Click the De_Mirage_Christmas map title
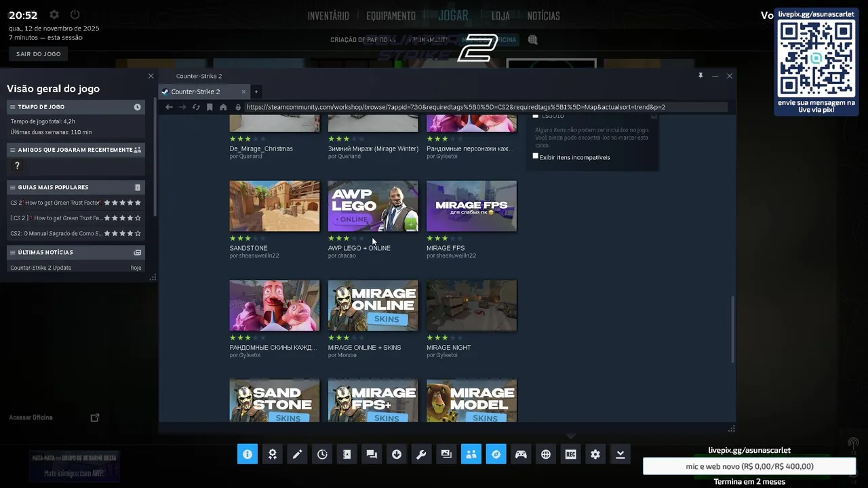Screen dimensions: 868x488 [x=261, y=148]
